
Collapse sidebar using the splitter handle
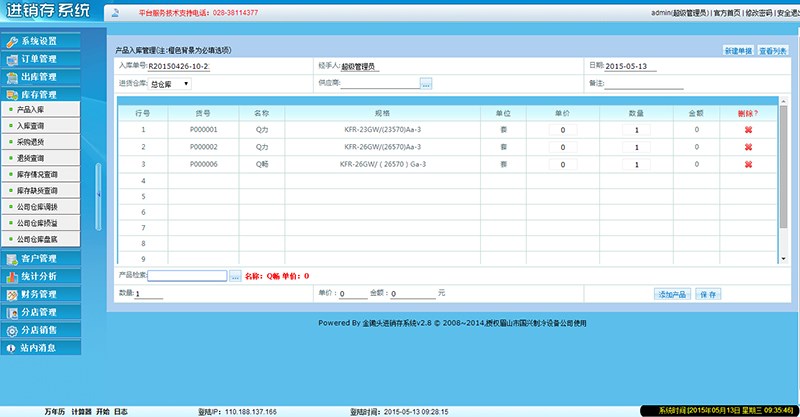point(98,197)
